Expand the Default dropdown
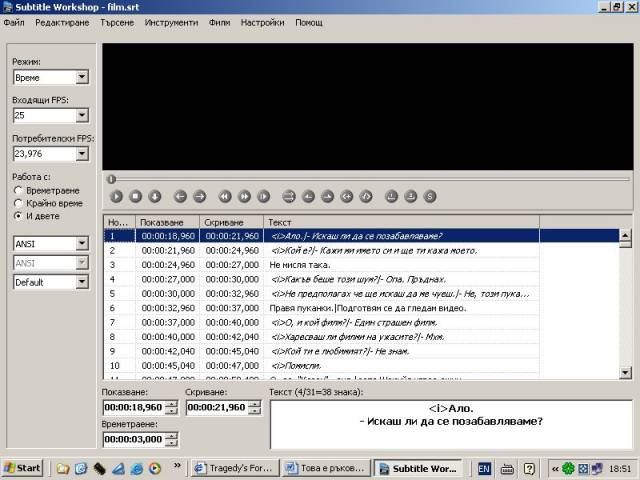640x480 pixels. click(82, 282)
